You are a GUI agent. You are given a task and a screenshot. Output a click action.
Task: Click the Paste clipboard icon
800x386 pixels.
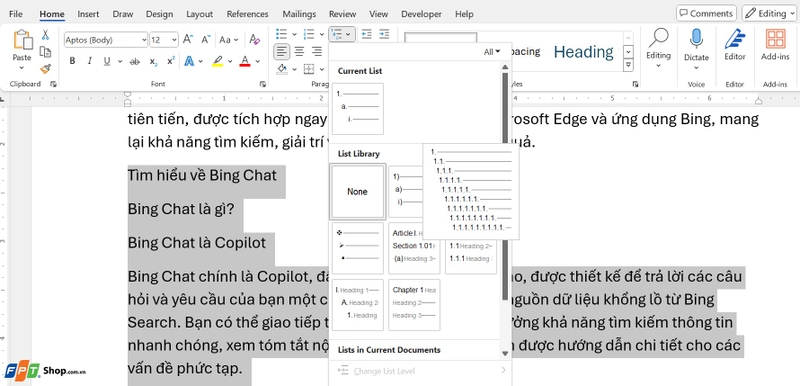coord(22,40)
